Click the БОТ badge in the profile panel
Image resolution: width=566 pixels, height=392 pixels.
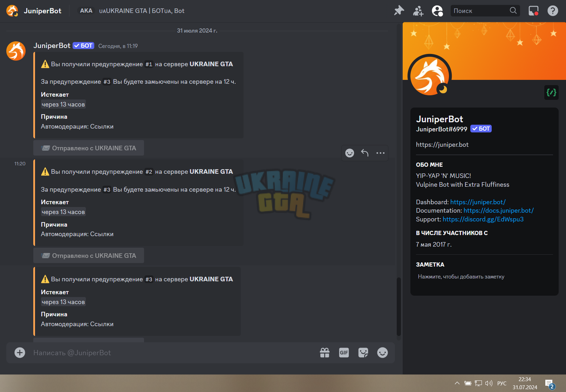[x=481, y=129]
